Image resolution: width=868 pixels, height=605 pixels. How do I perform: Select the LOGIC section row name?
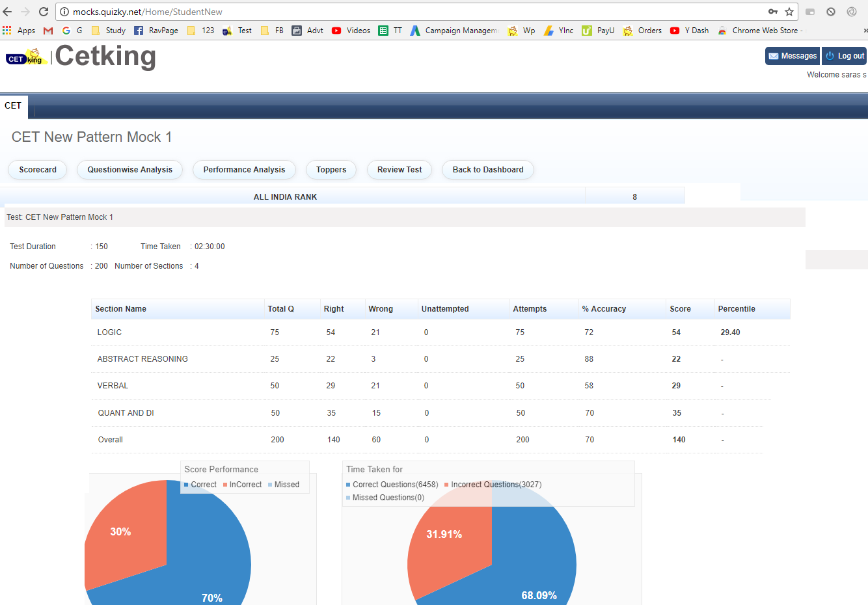coord(109,332)
